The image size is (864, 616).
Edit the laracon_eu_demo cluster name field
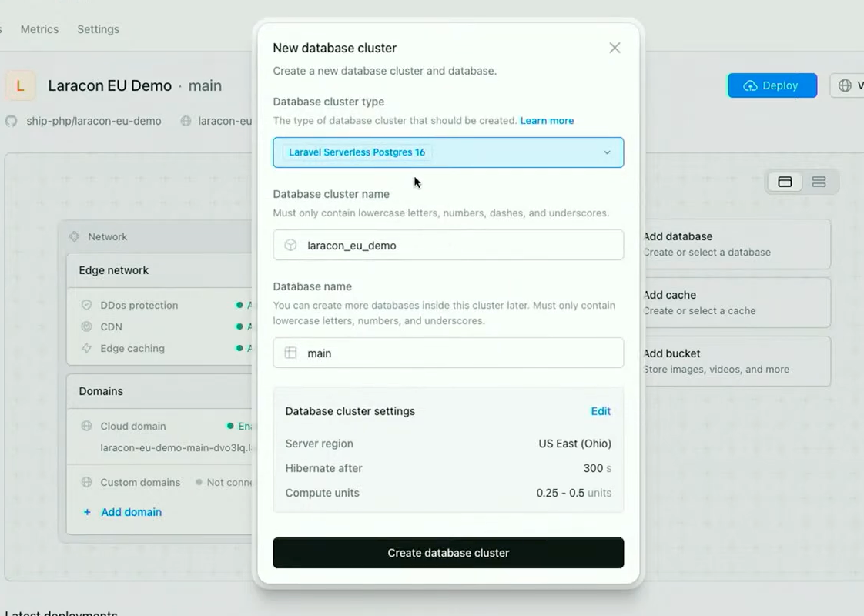coord(448,245)
